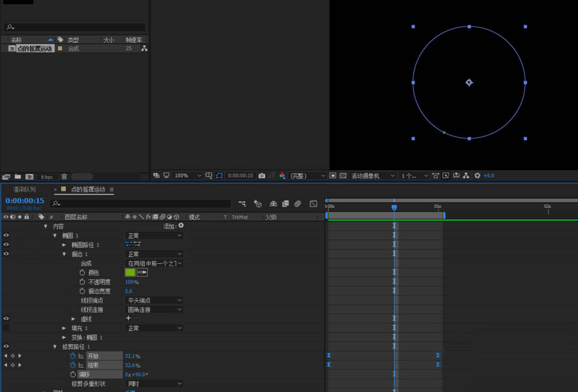Open the green stroke color swatch
The width and height of the screenshot is (578, 392).
130,272
